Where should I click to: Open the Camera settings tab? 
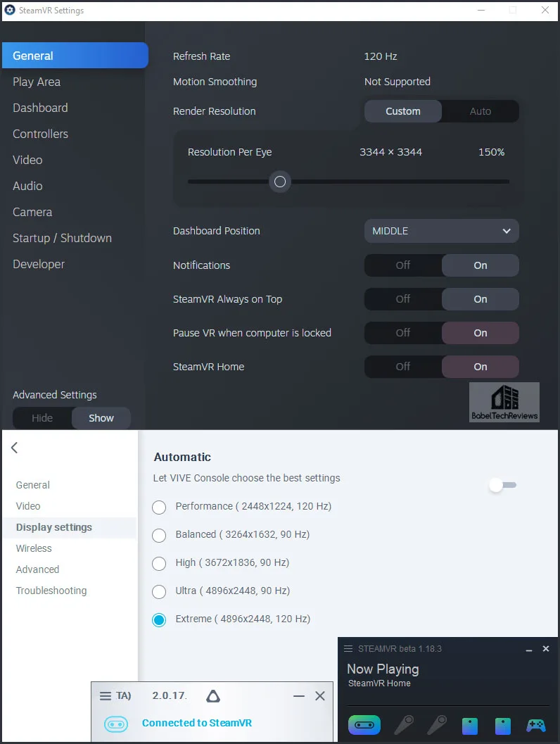coord(32,212)
